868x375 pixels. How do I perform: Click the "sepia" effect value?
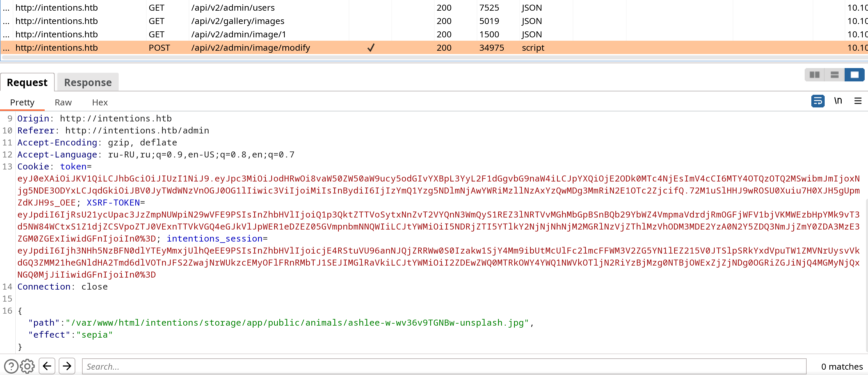pyautogui.click(x=95, y=335)
